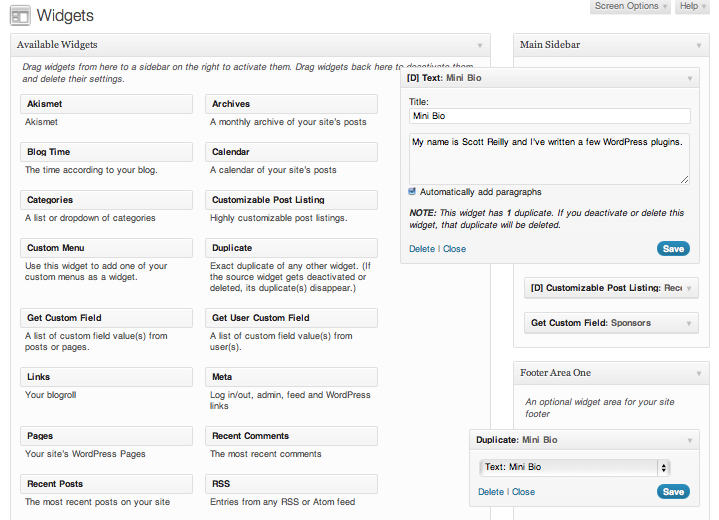Focus the Title input field
Viewport: 719px width, 520px height.
[549, 116]
